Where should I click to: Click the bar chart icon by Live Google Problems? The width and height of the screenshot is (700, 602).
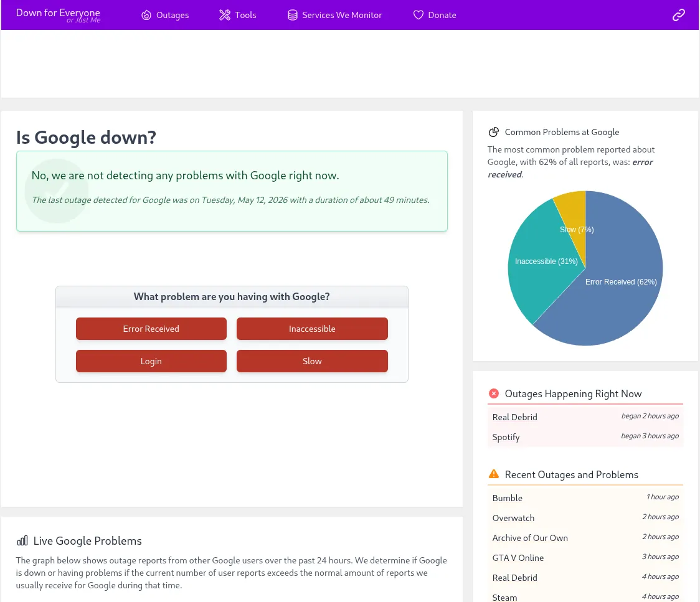22,541
